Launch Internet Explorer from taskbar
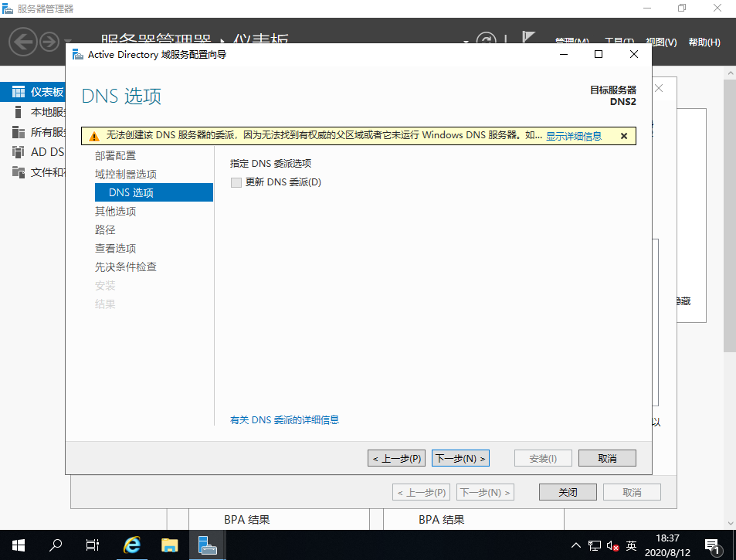This screenshot has height=560, width=736. [132, 545]
